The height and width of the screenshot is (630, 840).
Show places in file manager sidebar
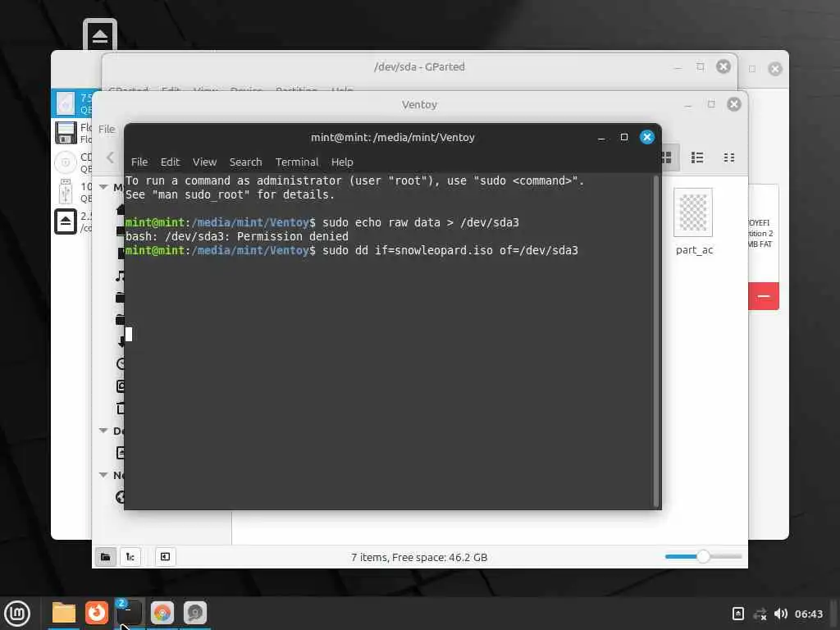[106, 557]
